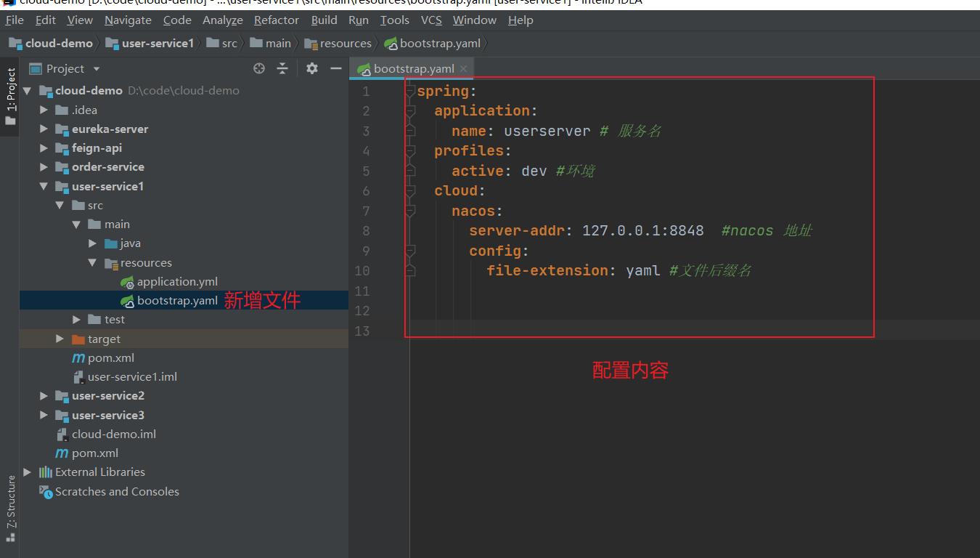Open the Code menu

click(x=177, y=20)
